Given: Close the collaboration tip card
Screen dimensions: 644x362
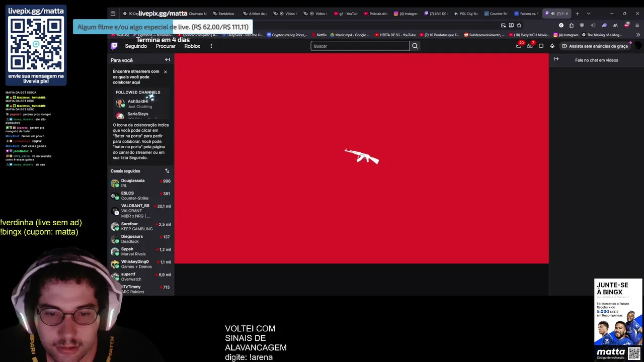Looking at the screenshot, I should click(165, 72).
